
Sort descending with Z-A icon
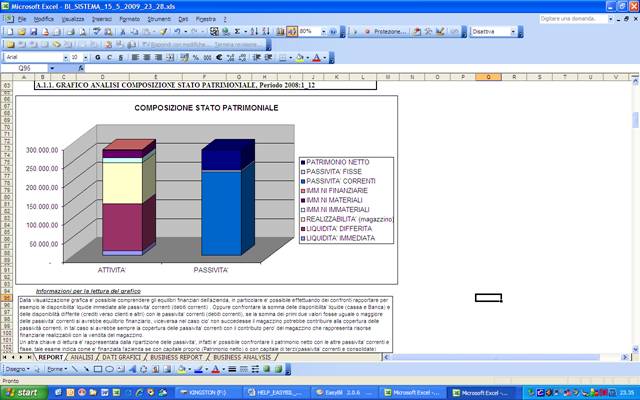click(x=266, y=32)
